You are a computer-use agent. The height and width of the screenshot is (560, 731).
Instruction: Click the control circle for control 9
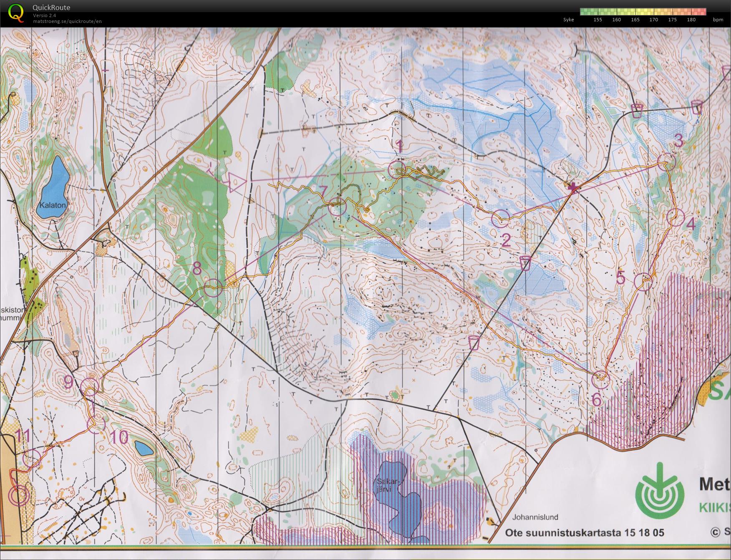tap(90, 386)
